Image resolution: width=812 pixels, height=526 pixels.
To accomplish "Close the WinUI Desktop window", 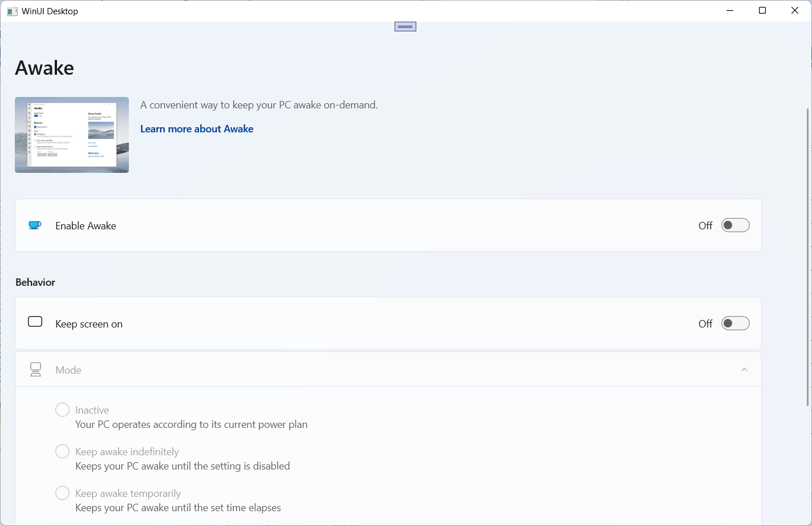I will click(x=795, y=11).
